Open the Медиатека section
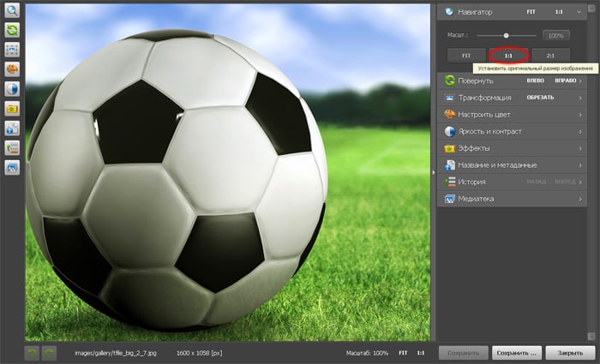The height and width of the screenshot is (364, 600). (512, 198)
